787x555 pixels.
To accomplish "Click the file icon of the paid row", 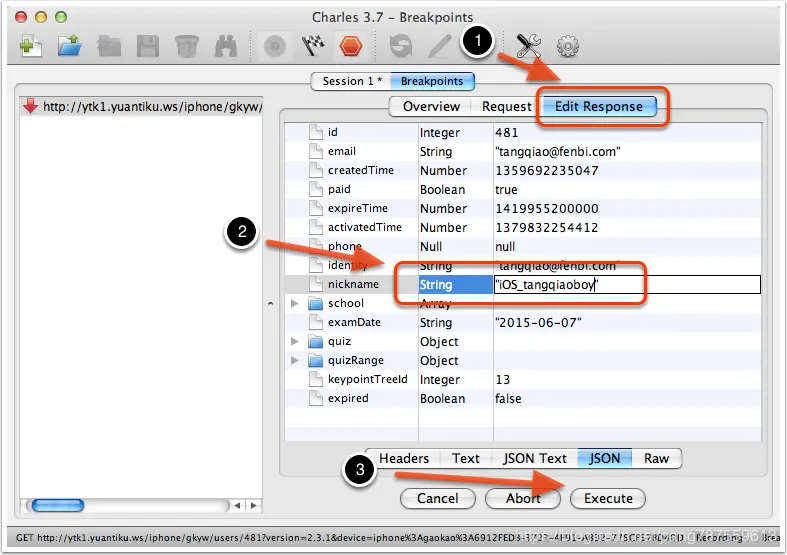I will (x=316, y=189).
